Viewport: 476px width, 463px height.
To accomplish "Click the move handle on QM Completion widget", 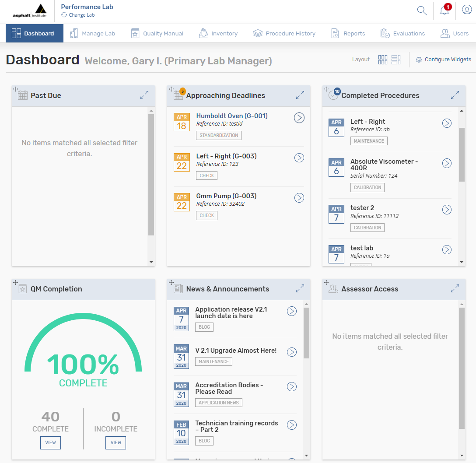I will (16, 283).
